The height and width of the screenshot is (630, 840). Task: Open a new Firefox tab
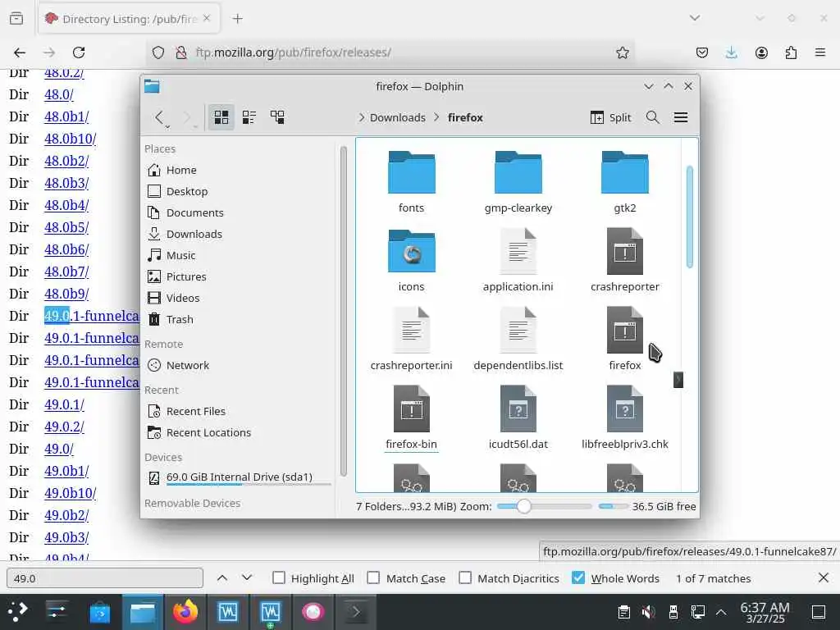point(237,19)
